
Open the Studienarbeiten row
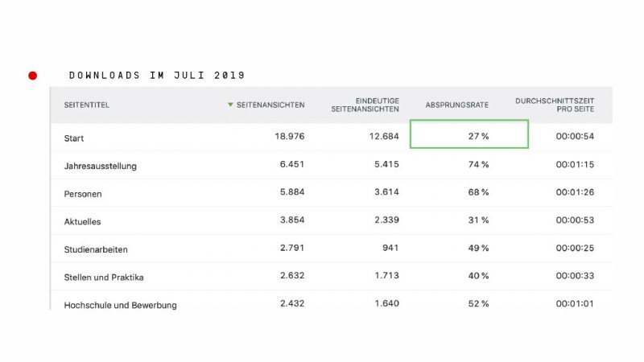pos(96,249)
